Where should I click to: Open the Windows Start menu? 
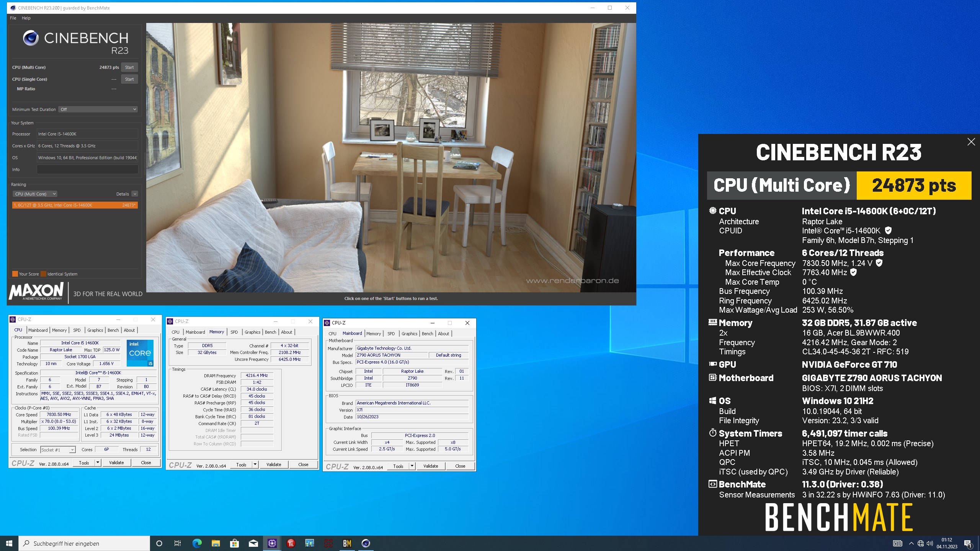[9, 543]
